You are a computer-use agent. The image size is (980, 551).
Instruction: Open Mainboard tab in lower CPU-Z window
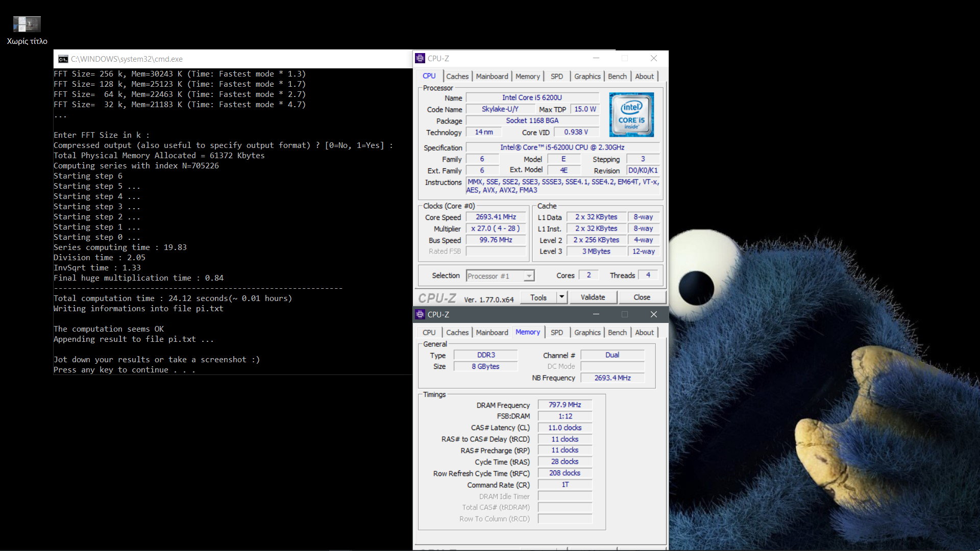coord(492,333)
